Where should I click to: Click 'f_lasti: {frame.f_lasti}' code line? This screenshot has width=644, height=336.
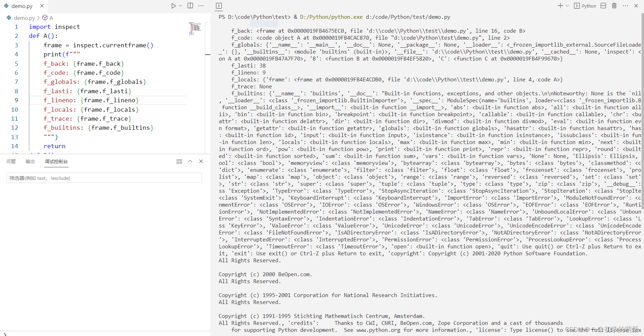pyautogui.click(x=88, y=91)
